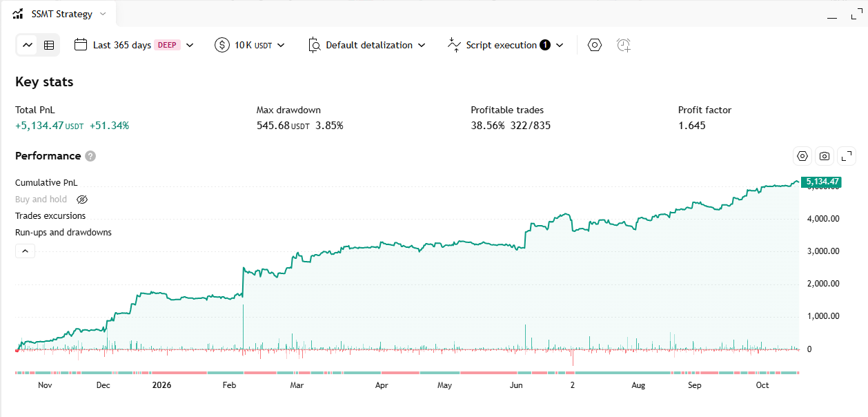Open the Default detalization dropdown

[x=366, y=45]
